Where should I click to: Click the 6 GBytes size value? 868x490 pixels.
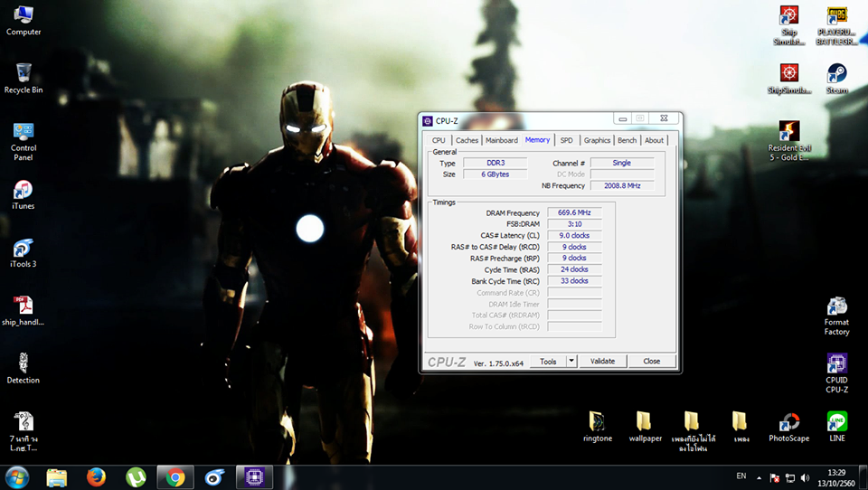pyautogui.click(x=495, y=174)
